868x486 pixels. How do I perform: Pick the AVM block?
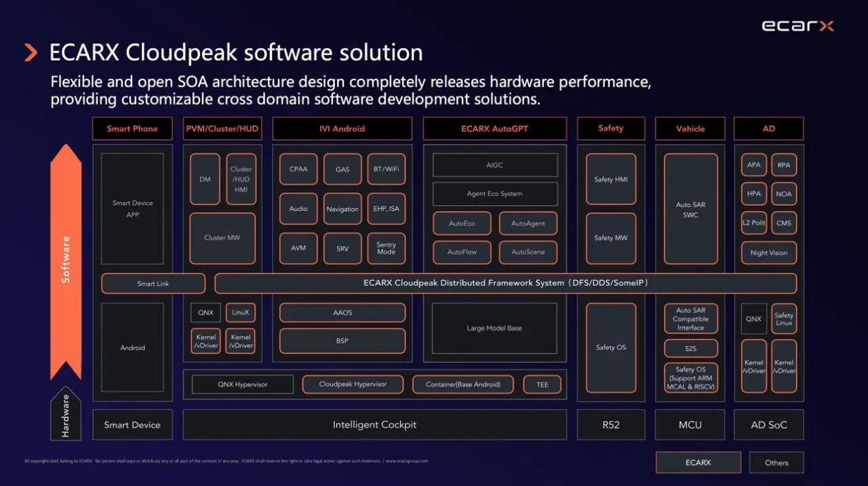tap(299, 248)
